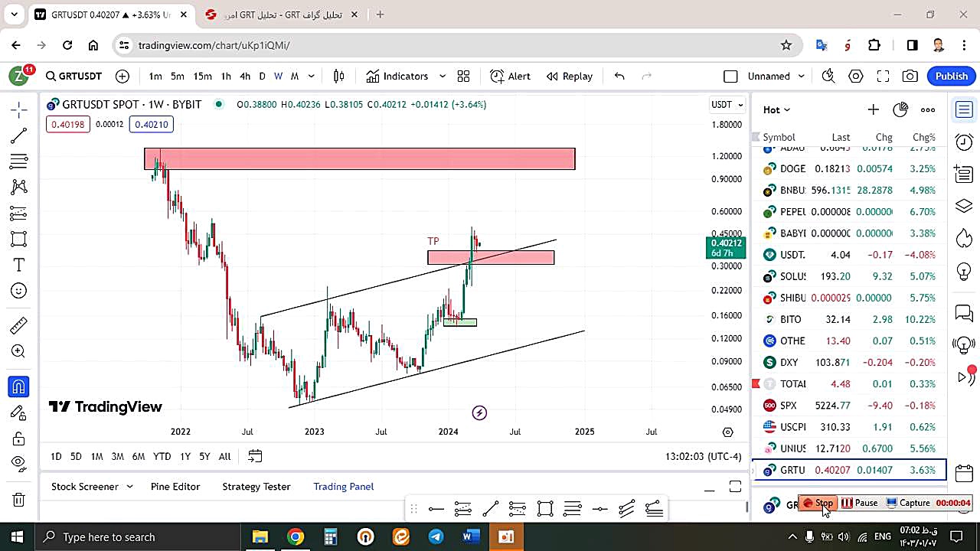Open the patterns drawing tool

point(19,187)
